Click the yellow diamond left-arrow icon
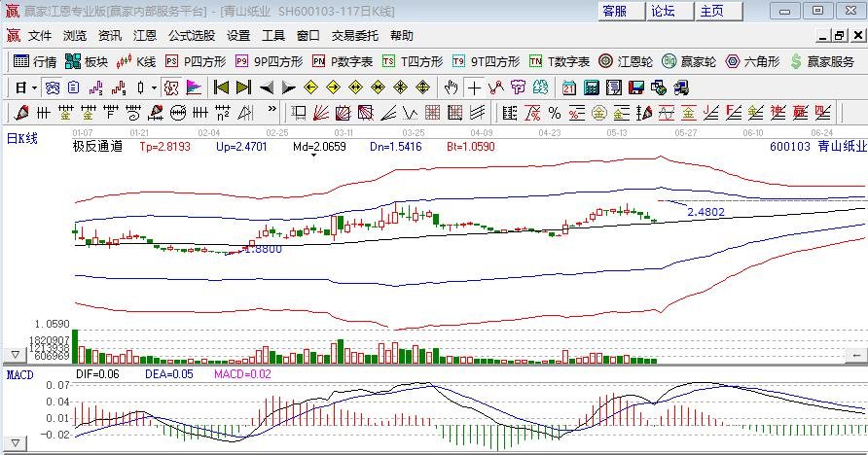This screenshot has height=455, width=868. (310, 87)
